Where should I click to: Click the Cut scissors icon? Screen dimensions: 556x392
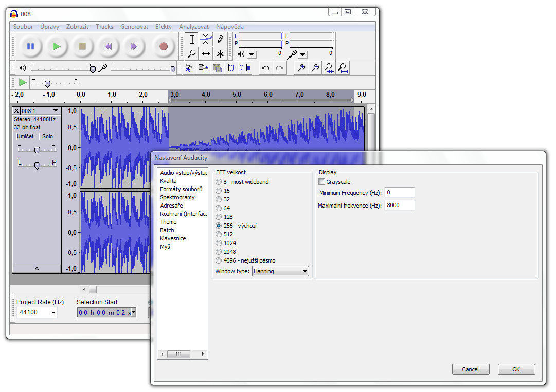tap(189, 68)
